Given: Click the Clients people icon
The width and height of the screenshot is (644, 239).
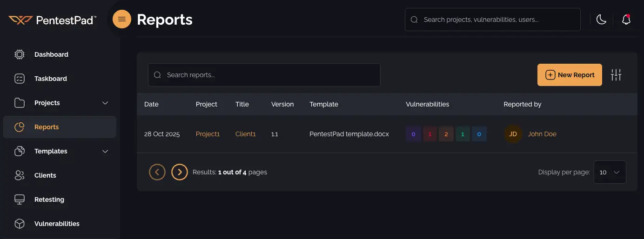Looking at the screenshot, I should [x=20, y=175].
